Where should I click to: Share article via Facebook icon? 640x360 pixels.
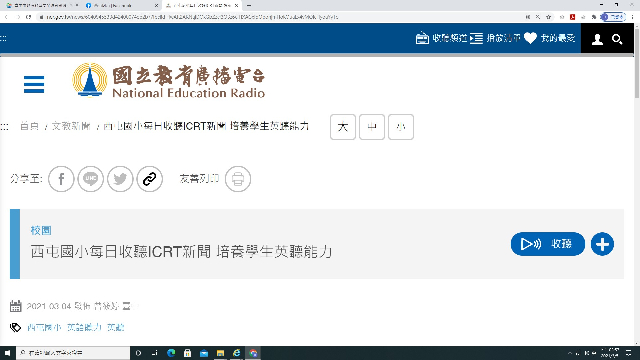(61, 179)
